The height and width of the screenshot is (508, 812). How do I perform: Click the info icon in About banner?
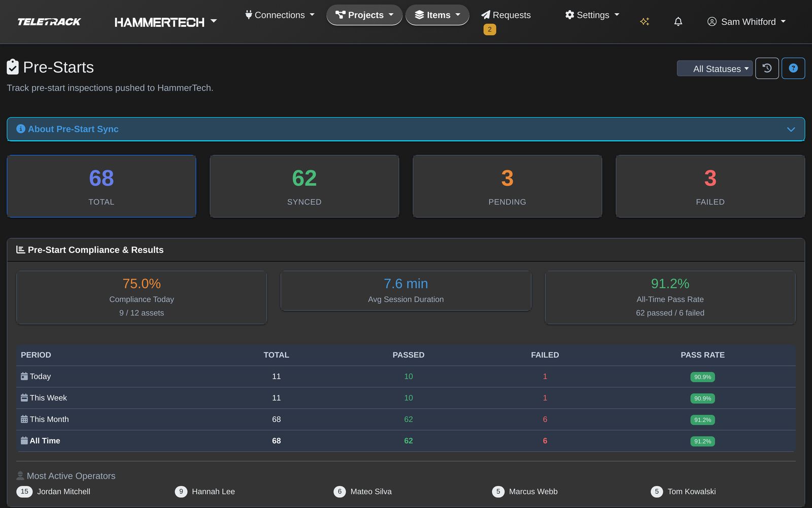click(x=21, y=129)
